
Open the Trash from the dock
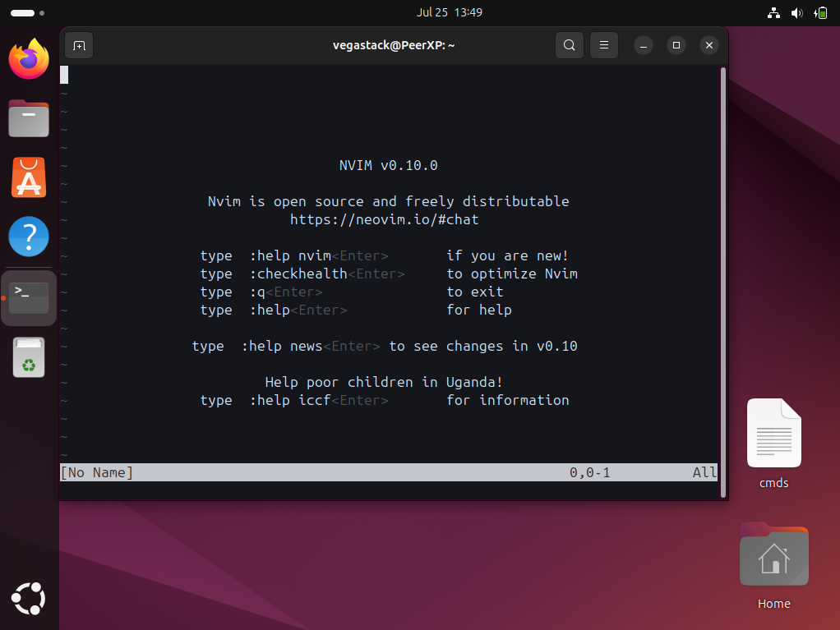tap(29, 357)
